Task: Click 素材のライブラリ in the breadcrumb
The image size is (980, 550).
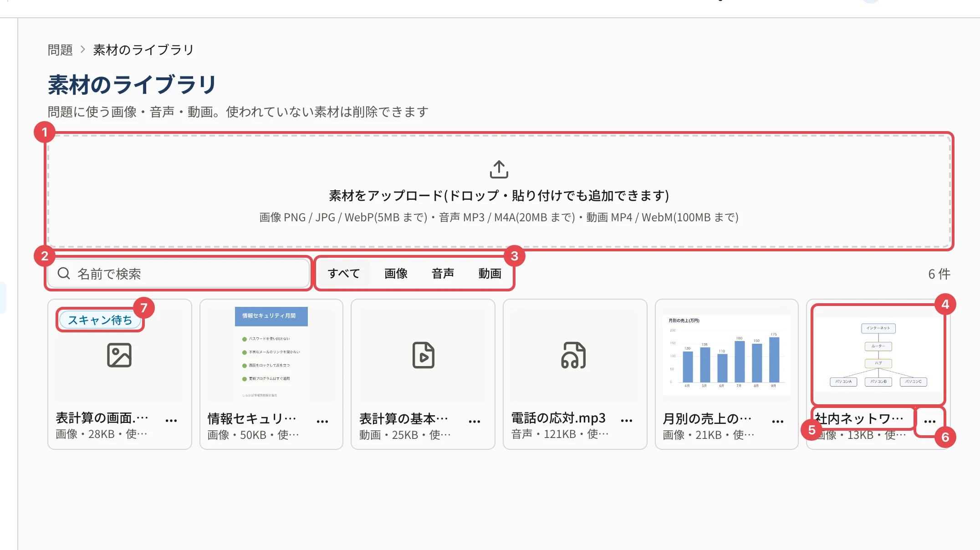Action: click(143, 50)
